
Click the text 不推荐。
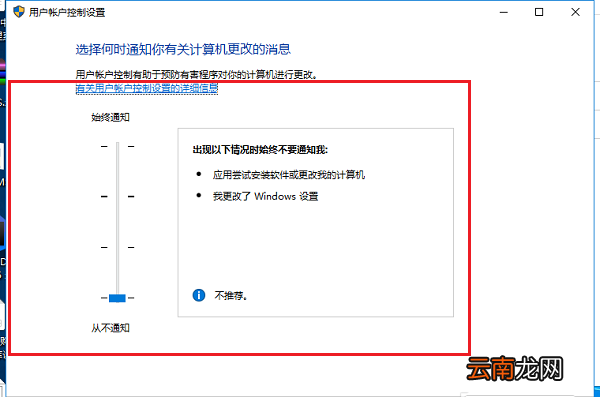point(231,296)
